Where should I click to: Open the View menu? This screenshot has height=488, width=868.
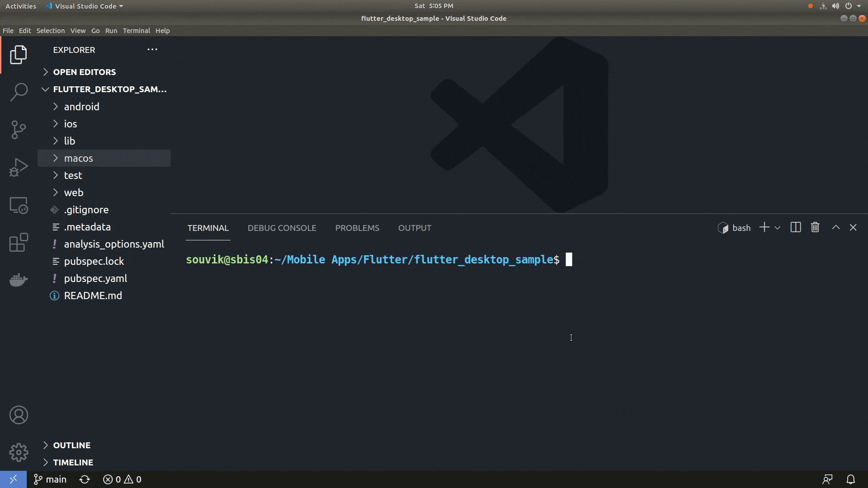click(x=78, y=31)
